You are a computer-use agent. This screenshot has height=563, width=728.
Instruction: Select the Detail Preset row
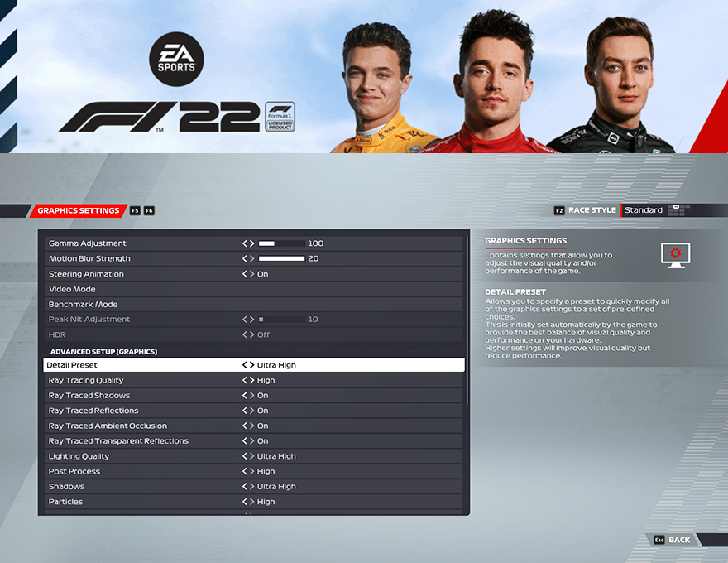(x=254, y=365)
